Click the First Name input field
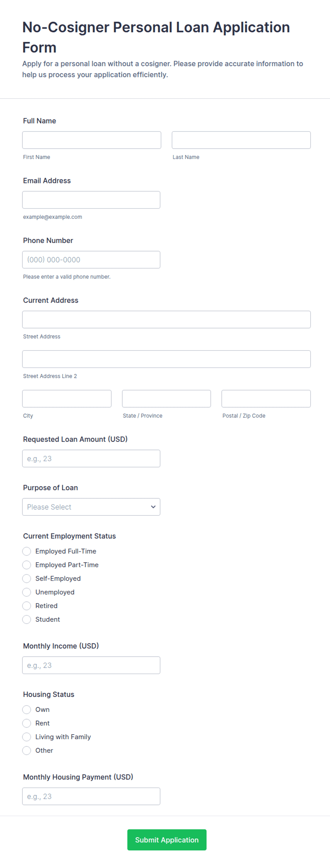 92,140
